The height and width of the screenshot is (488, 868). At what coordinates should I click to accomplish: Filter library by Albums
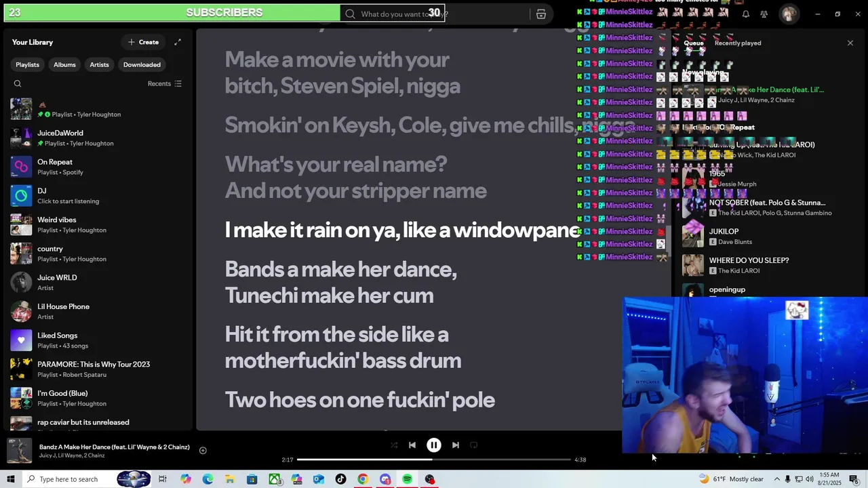point(64,64)
